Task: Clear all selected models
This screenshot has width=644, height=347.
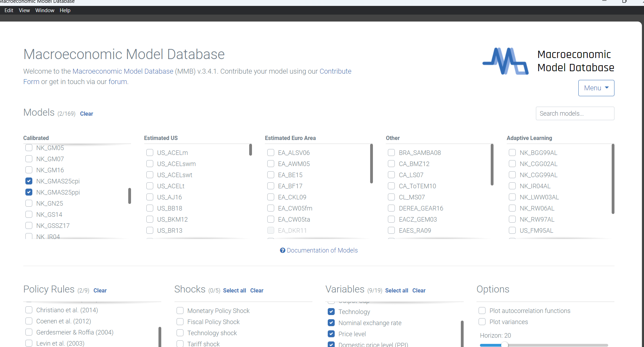Action: pos(87,114)
